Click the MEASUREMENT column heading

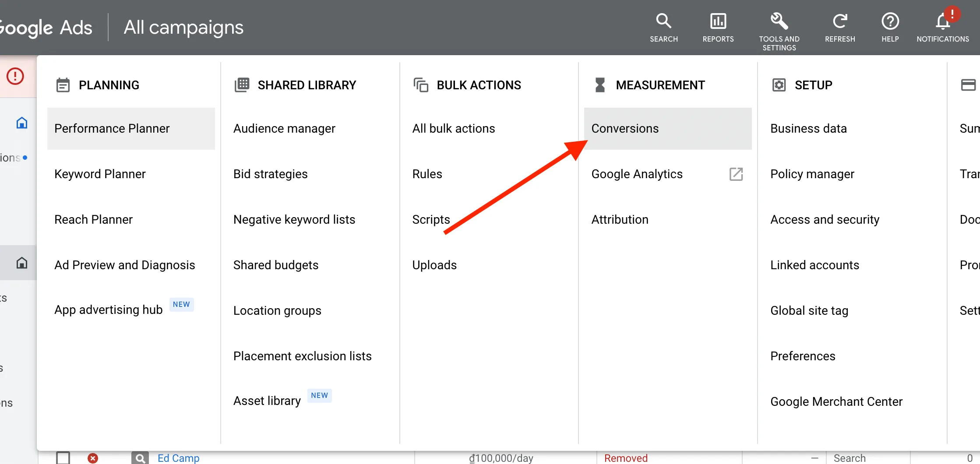coord(660,85)
